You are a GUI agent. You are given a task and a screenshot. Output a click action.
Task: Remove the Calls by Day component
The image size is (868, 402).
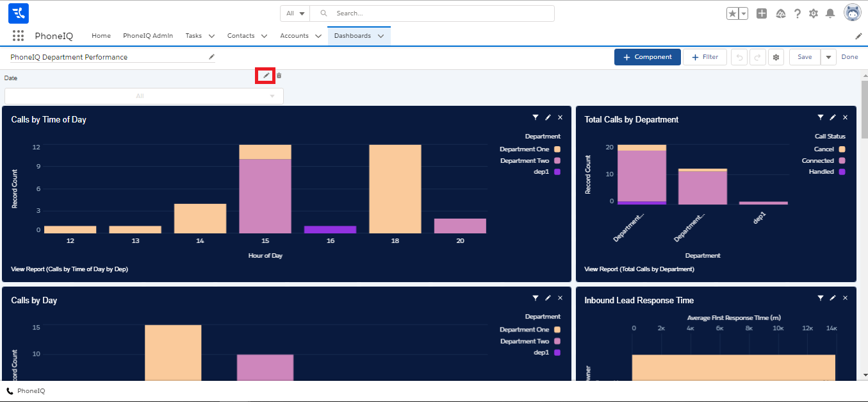coord(560,298)
